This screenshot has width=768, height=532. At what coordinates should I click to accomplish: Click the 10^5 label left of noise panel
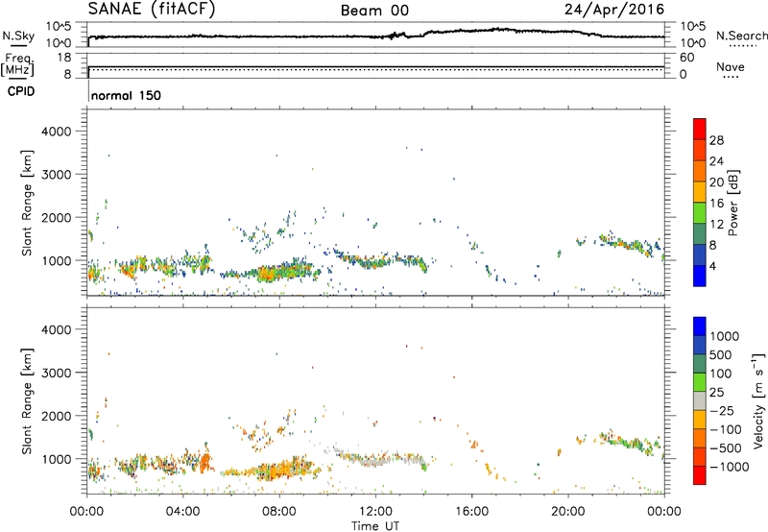pyautogui.click(x=59, y=26)
